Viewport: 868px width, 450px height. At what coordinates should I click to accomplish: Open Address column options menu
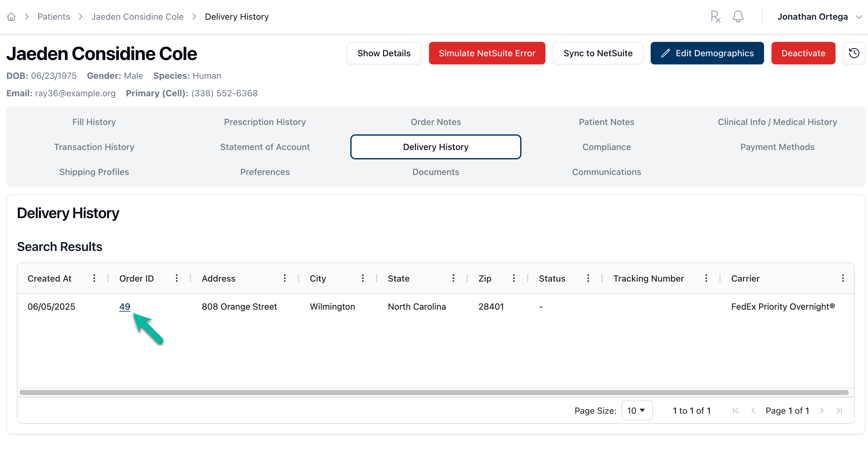coord(285,278)
